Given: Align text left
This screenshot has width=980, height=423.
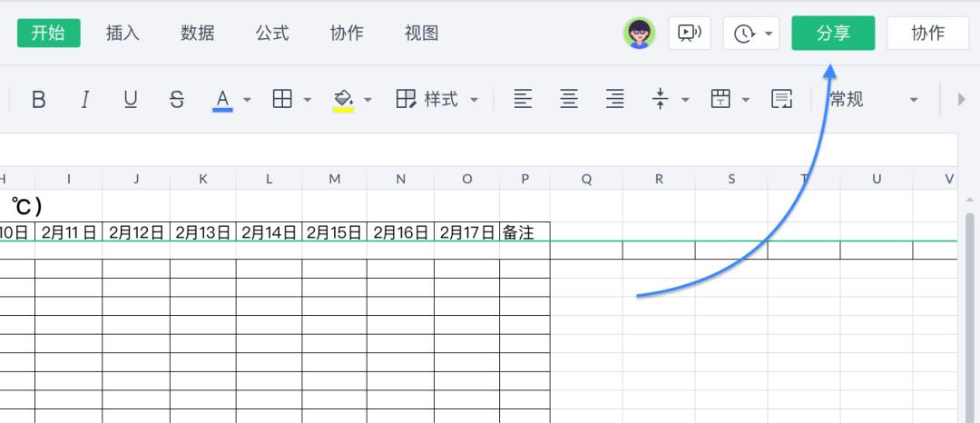Looking at the screenshot, I should (x=524, y=99).
